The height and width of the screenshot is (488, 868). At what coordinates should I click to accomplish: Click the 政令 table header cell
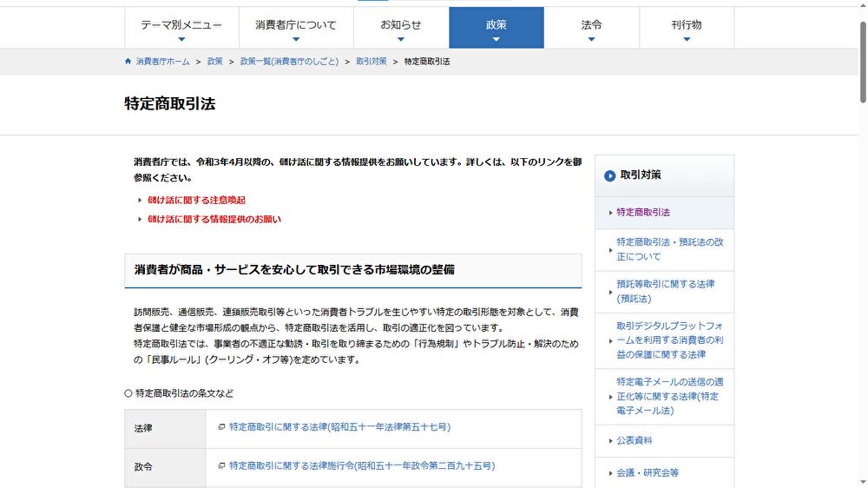pyautogui.click(x=165, y=467)
